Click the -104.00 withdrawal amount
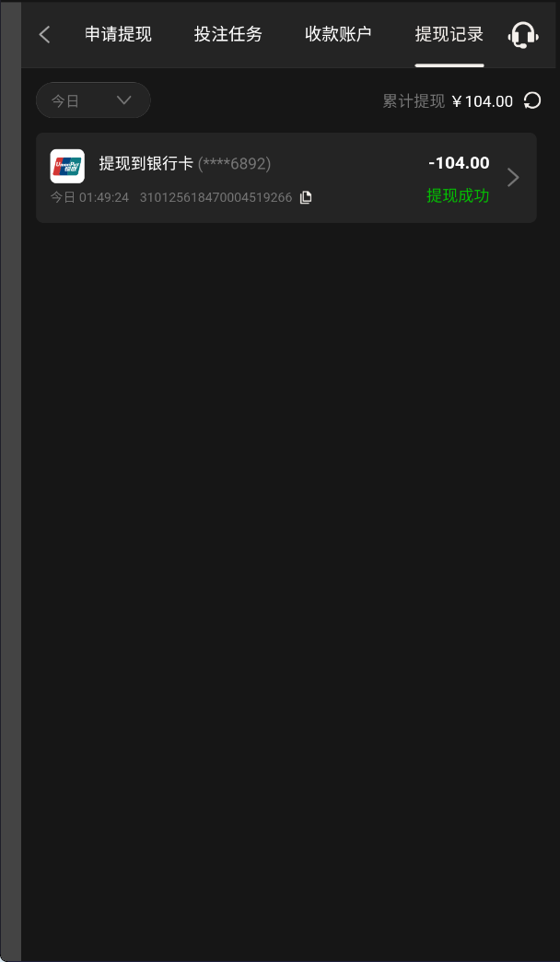The width and height of the screenshot is (560, 962). 459,162
